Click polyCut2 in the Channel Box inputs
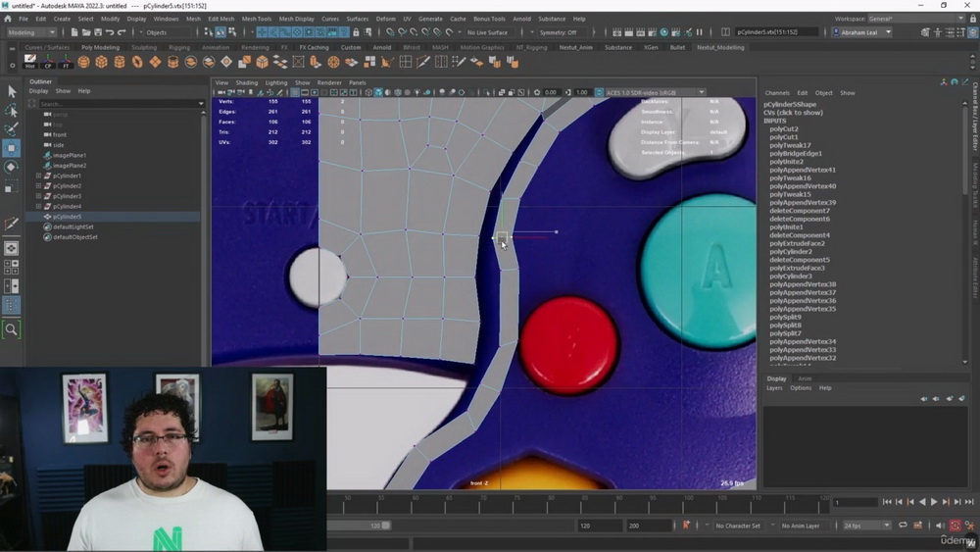The image size is (980, 552). coord(784,128)
